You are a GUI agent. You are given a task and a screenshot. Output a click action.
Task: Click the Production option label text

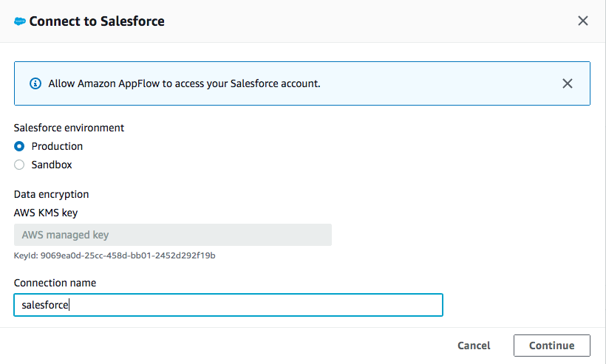(57, 146)
